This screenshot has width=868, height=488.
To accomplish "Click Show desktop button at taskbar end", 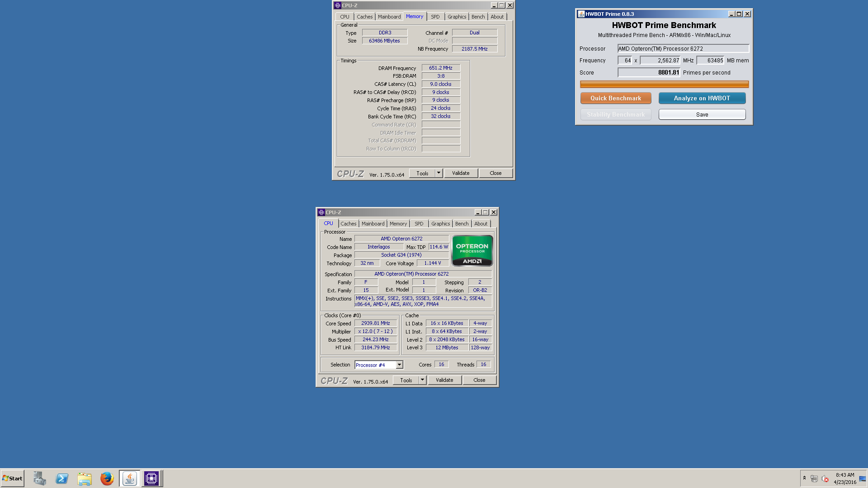I will pos(863,479).
